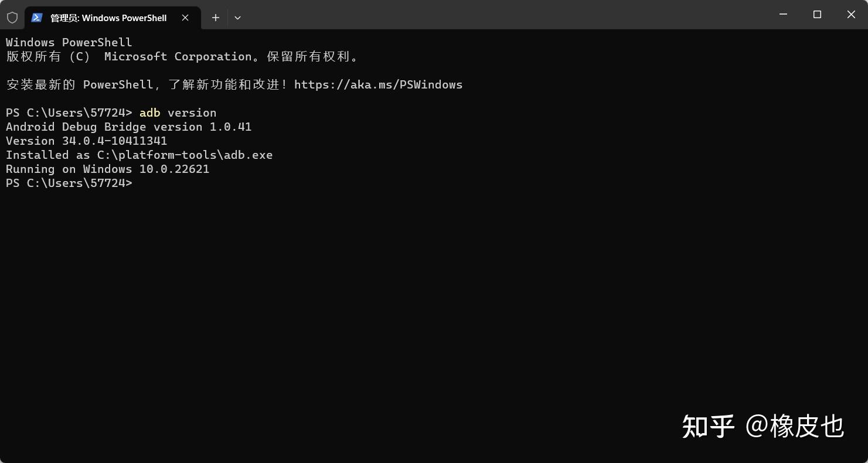Click the C:\platform-tools\adb.exe path text

pyautogui.click(x=185, y=155)
